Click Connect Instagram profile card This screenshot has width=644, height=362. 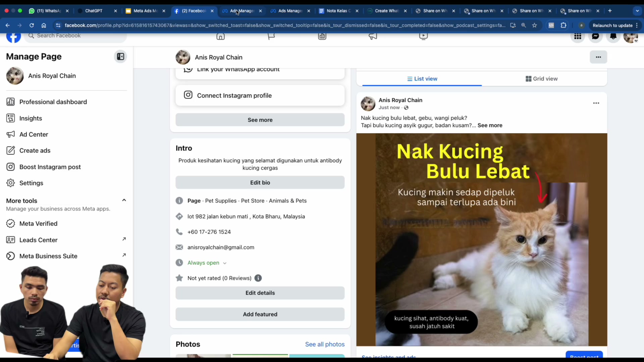point(260,96)
